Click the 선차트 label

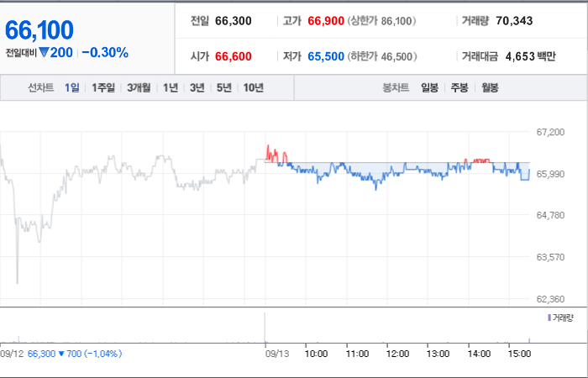click(41, 87)
